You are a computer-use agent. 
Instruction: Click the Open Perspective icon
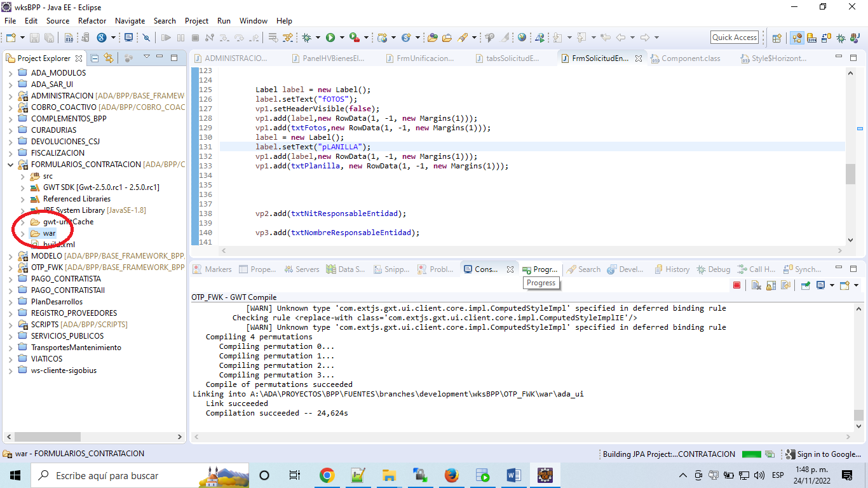pos(776,38)
